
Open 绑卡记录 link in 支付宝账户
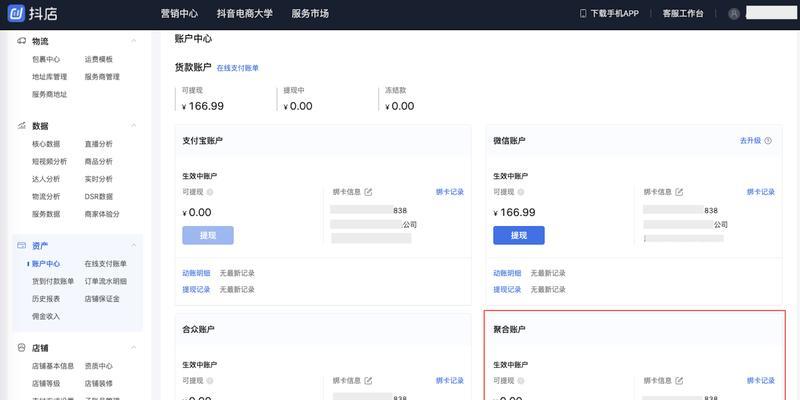point(450,191)
